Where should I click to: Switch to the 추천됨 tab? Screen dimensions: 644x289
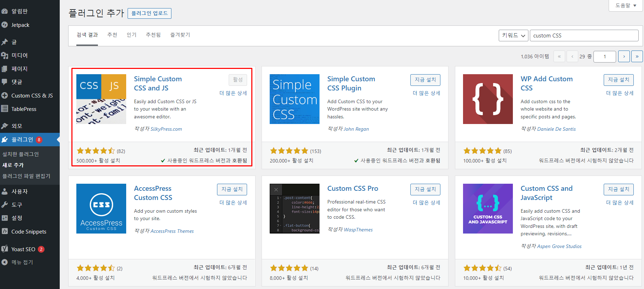(153, 35)
